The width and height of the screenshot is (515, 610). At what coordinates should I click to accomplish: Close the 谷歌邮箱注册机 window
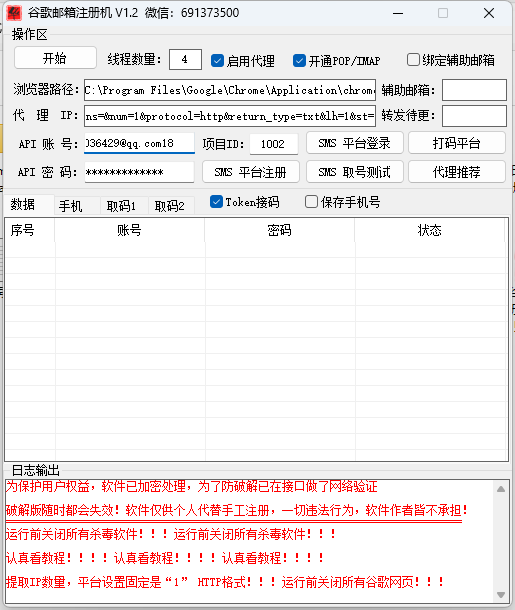[489, 13]
